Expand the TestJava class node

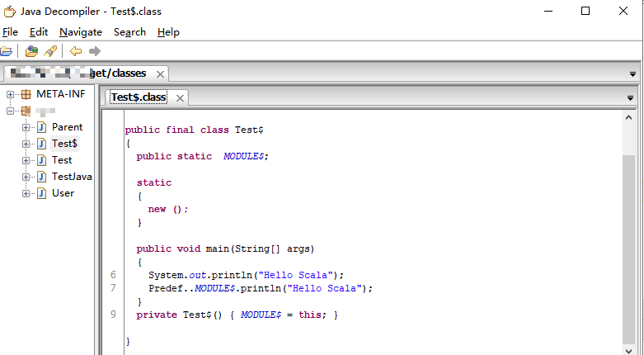(26, 177)
